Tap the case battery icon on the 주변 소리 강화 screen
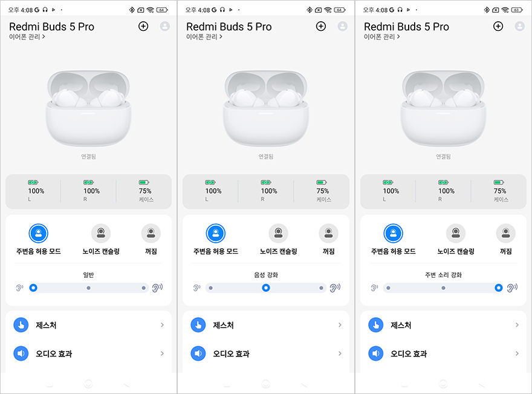 [499, 182]
